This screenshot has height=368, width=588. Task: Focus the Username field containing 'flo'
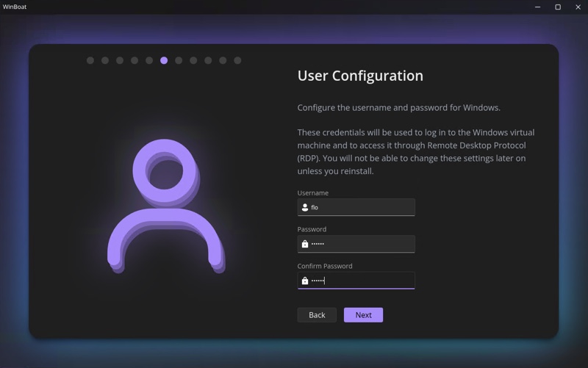[x=360, y=207]
